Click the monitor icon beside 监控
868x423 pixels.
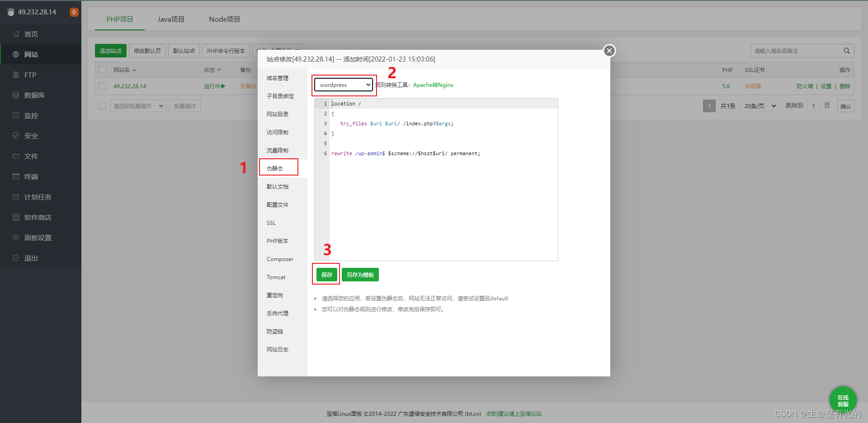[16, 115]
